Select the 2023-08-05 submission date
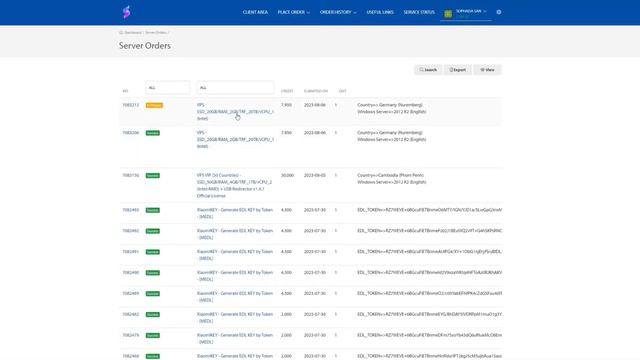 (315, 175)
